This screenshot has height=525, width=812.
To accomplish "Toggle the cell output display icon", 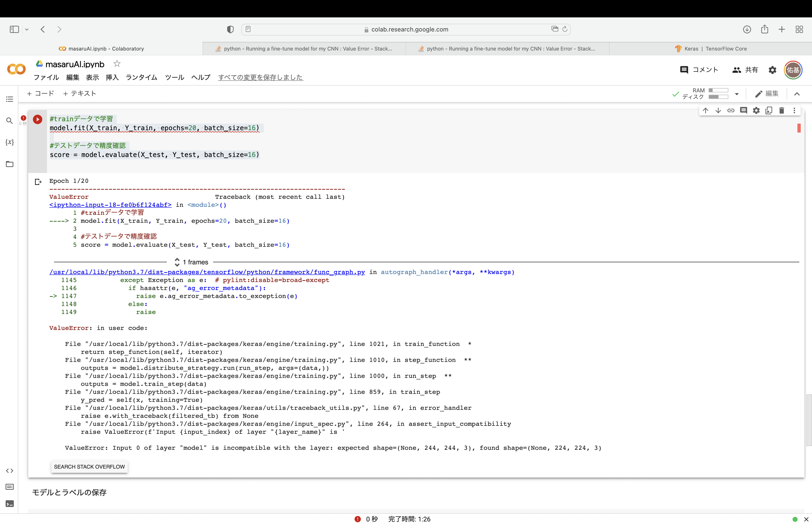I will [x=38, y=182].
